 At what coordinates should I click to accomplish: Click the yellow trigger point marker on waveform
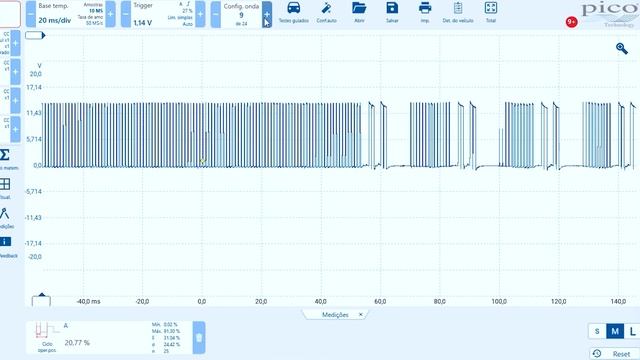[x=202, y=161]
